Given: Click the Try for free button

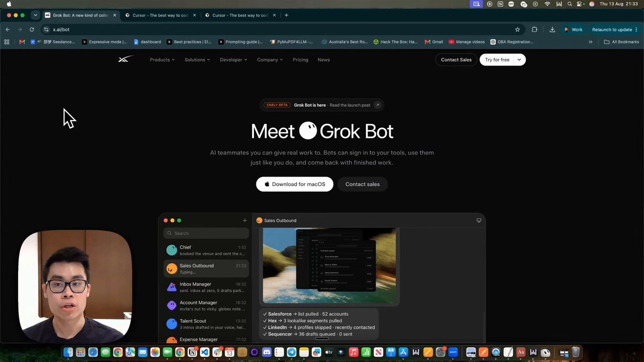Looking at the screenshot, I should click(x=497, y=60).
